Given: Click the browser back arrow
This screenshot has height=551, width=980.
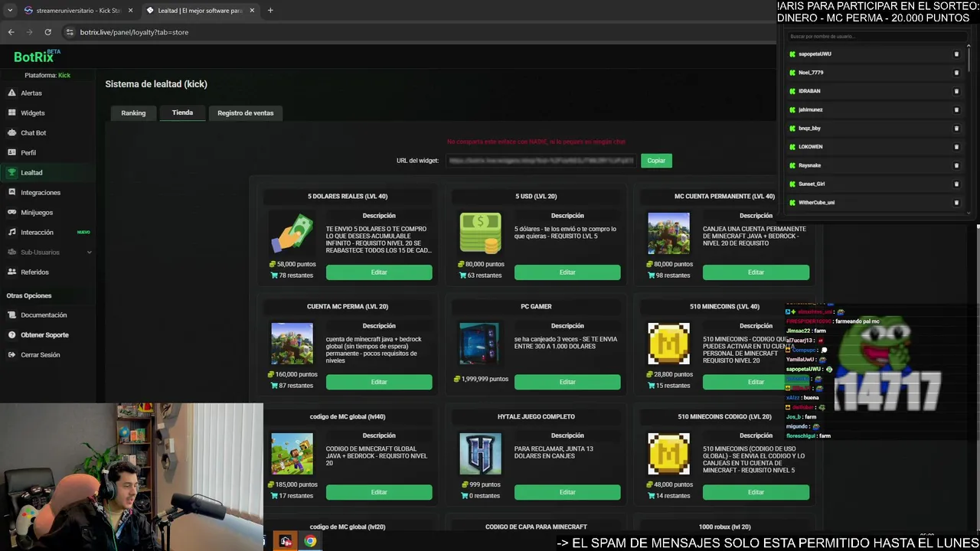Looking at the screenshot, I should point(11,32).
